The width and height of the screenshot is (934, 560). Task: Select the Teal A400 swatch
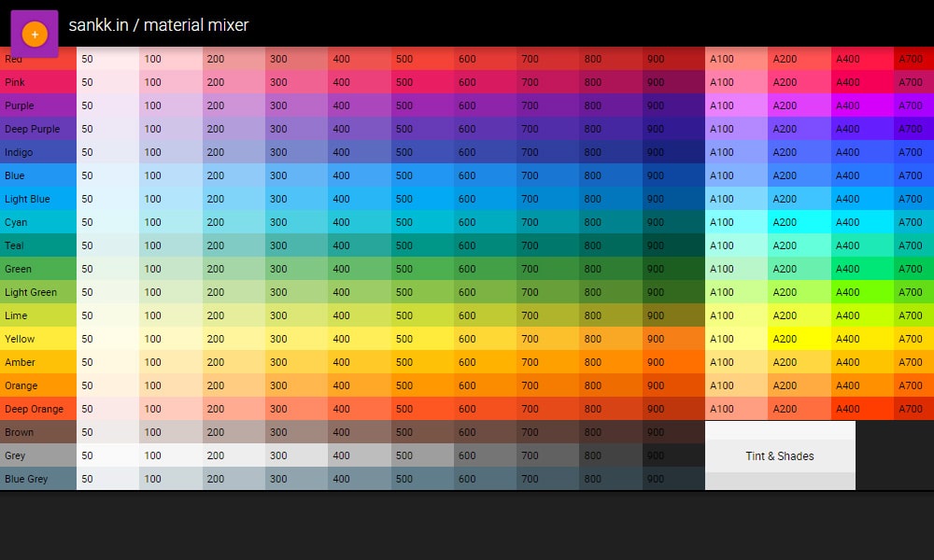tap(861, 245)
